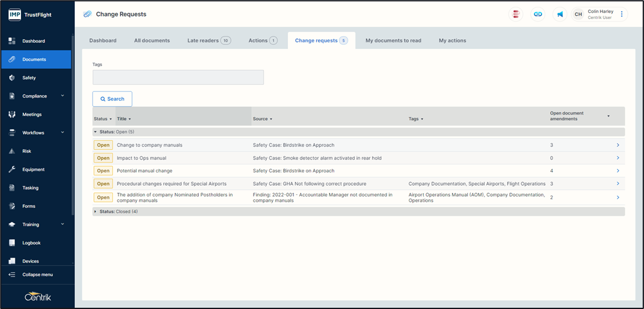Open the Source column filter dropdown
This screenshot has width=644, height=309.
click(271, 119)
